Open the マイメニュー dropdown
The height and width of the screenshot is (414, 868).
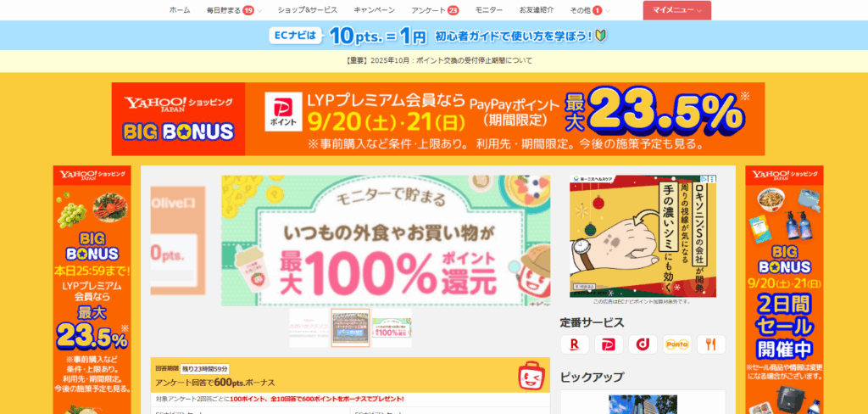pyautogui.click(x=677, y=10)
